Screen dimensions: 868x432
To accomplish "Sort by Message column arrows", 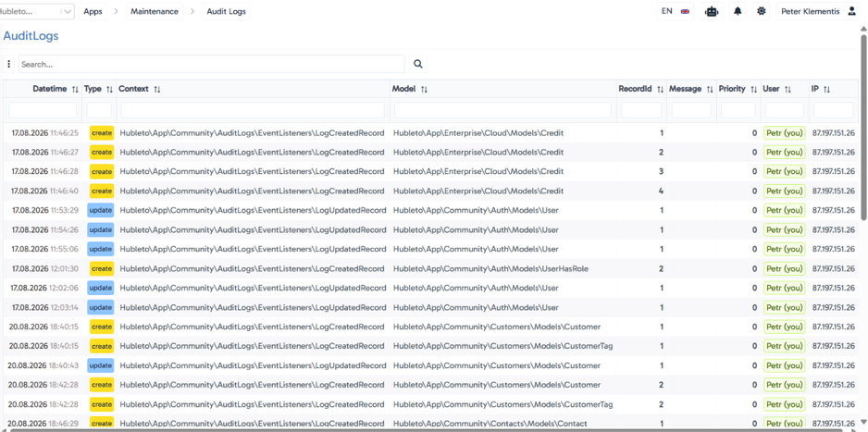I will click(710, 89).
